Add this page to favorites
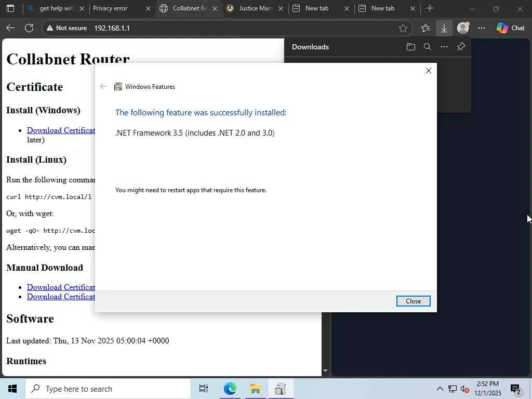 [x=403, y=28]
